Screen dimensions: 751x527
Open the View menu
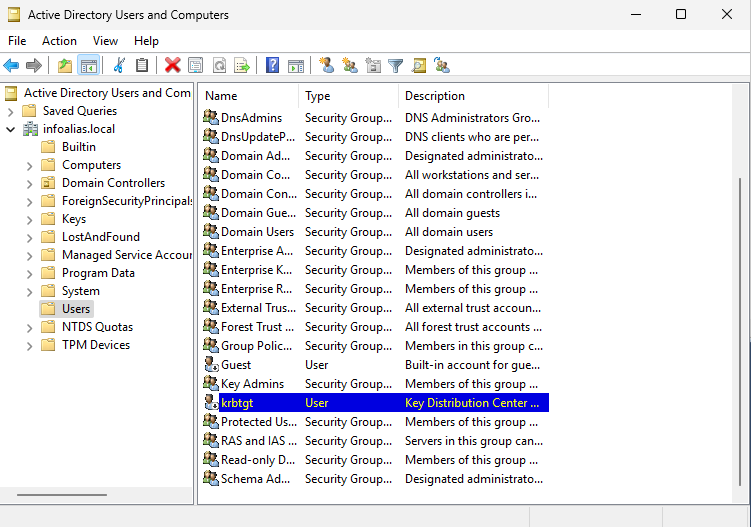(x=105, y=41)
